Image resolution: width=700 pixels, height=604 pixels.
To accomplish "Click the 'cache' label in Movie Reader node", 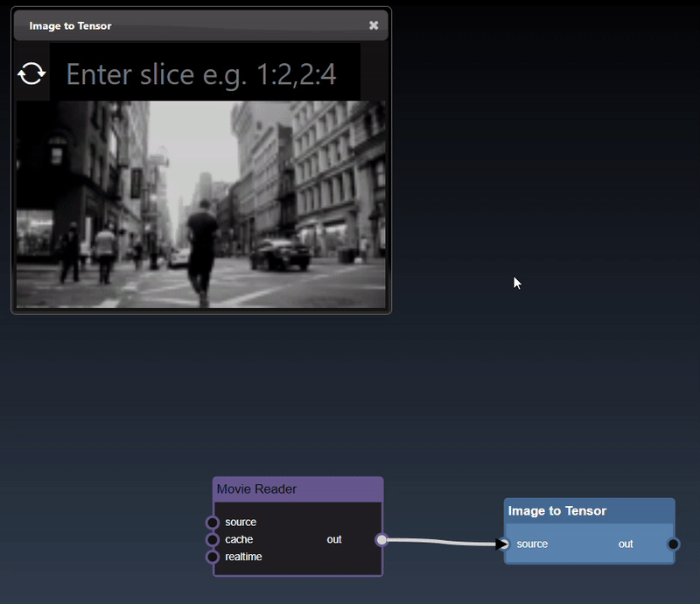I will tap(239, 540).
